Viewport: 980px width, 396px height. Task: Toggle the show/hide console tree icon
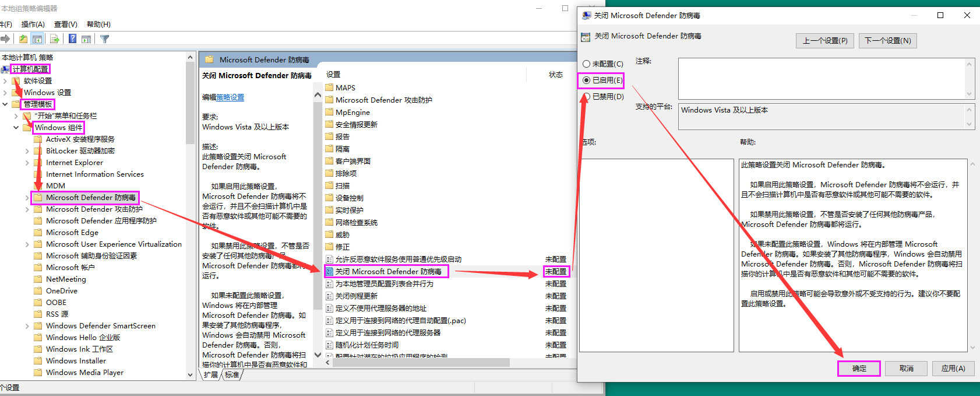click(x=37, y=39)
